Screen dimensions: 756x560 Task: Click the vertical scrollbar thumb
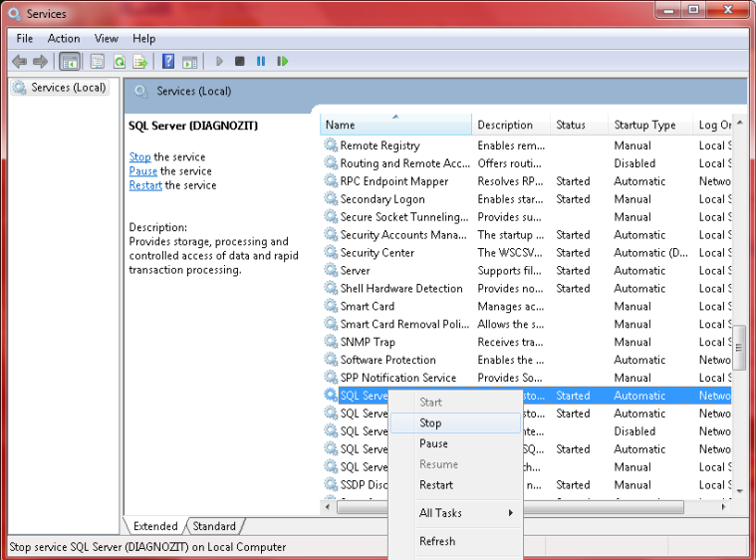pyautogui.click(x=740, y=348)
